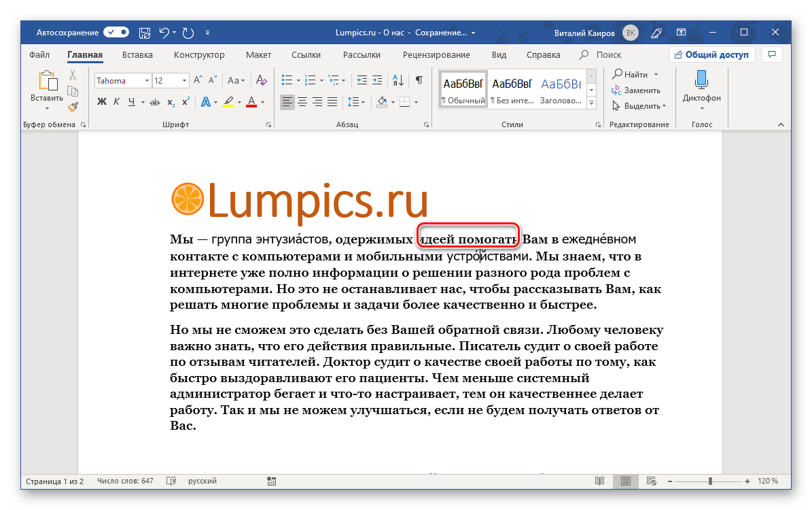Toggle bold Ж formatting

(102, 102)
